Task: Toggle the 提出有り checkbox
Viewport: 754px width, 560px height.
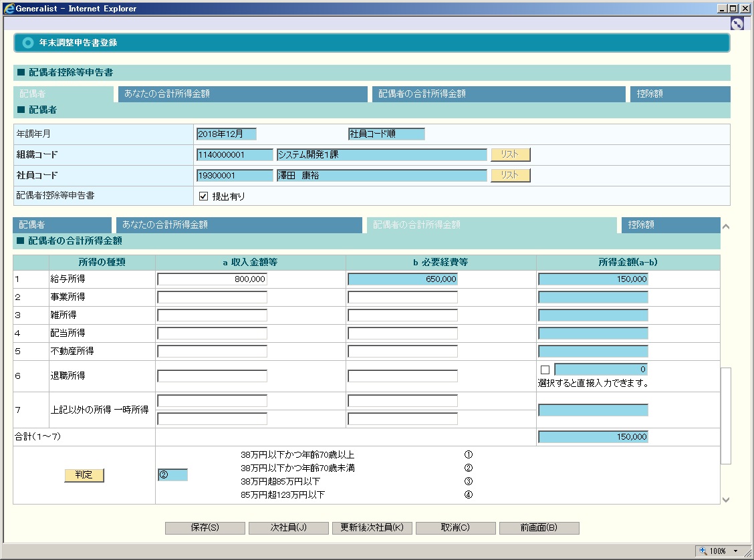Action: (x=204, y=196)
